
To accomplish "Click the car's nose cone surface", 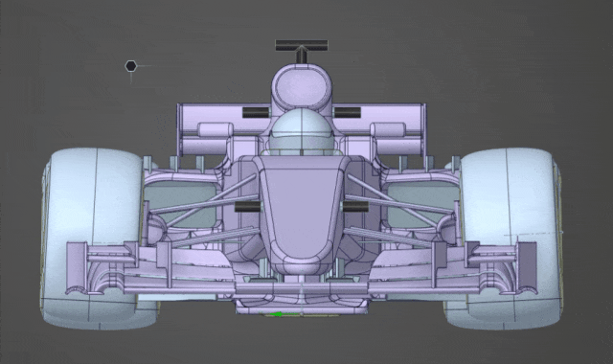I will point(301,211).
